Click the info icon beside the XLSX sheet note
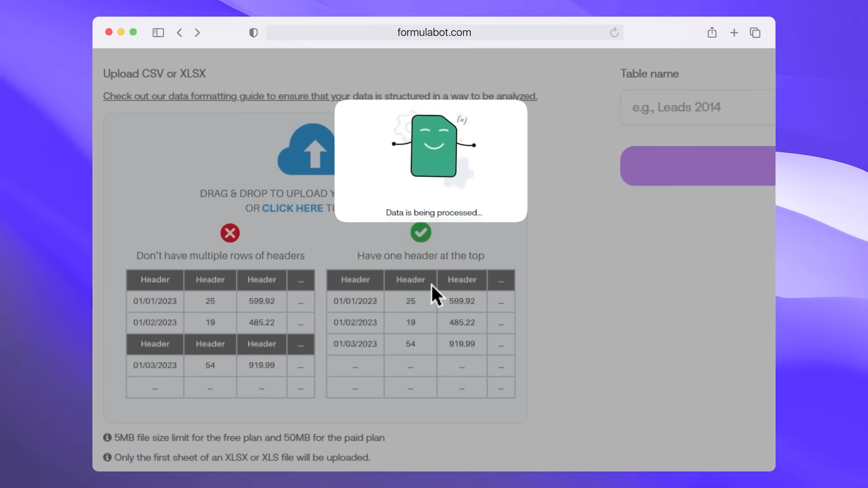Viewport: 868px width, 488px height. click(107, 457)
